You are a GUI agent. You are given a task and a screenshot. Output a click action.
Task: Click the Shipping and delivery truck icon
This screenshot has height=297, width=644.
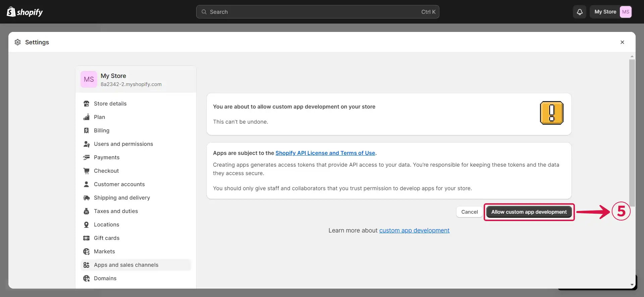point(87,198)
